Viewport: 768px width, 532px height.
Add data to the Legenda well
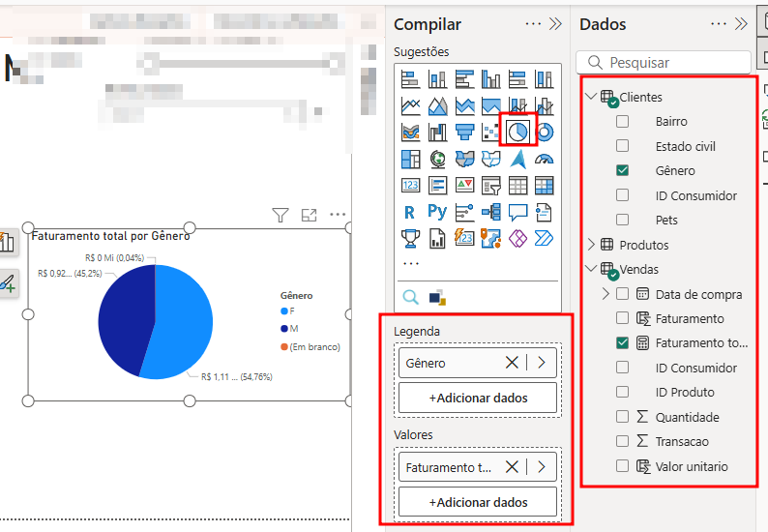(x=478, y=398)
